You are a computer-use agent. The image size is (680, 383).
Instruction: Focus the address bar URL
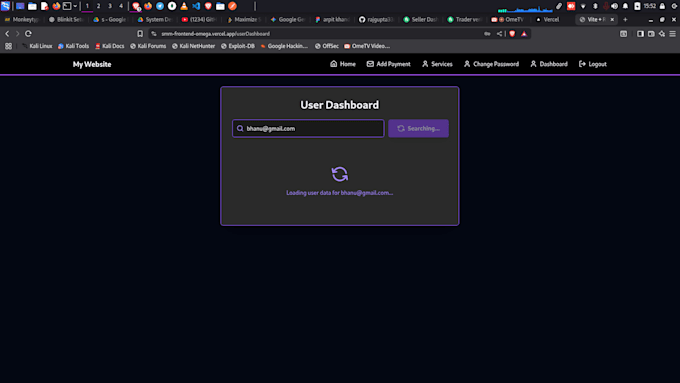tap(216, 33)
